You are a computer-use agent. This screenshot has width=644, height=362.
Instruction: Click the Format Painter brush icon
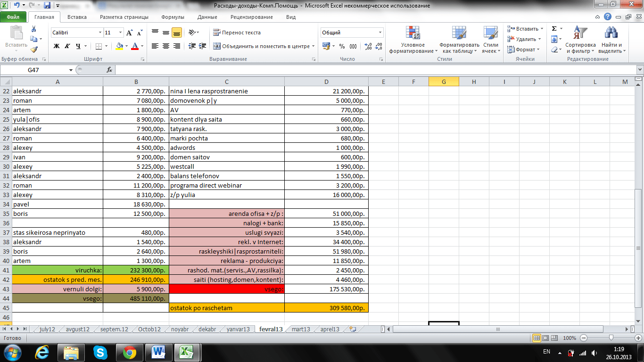pos(33,49)
